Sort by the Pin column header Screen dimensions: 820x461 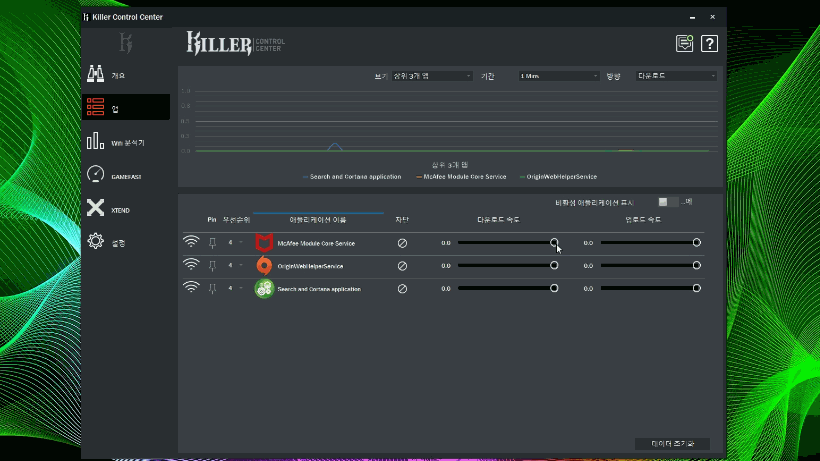pos(212,220)
